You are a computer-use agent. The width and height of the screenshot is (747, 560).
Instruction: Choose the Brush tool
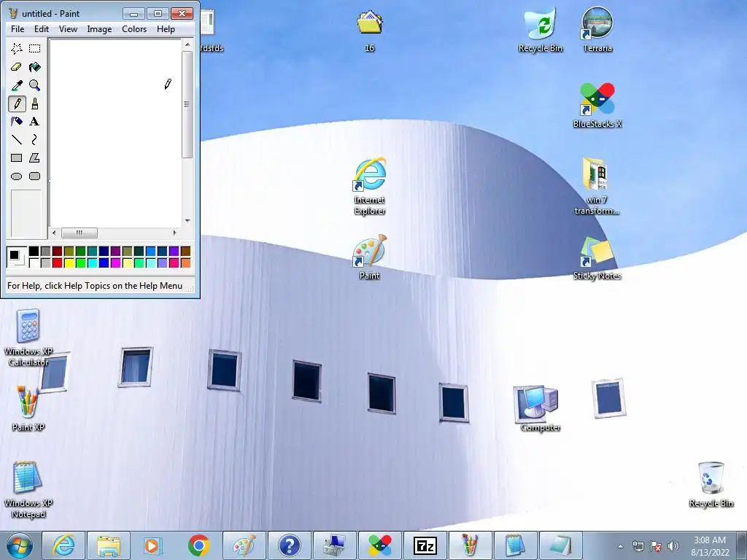[x=34, y=104]
